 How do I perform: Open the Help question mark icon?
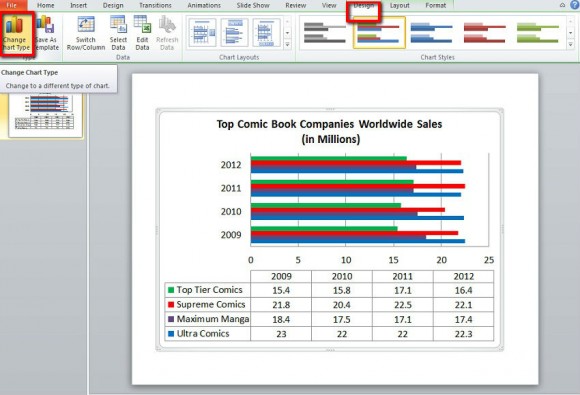pyautogui.click(x=575, y=4)
